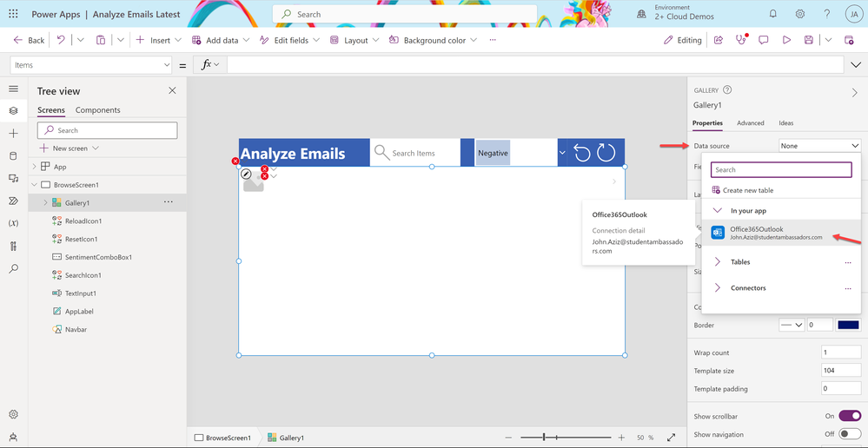Click the Undo icon in toolbar

[x=61, y=40]
